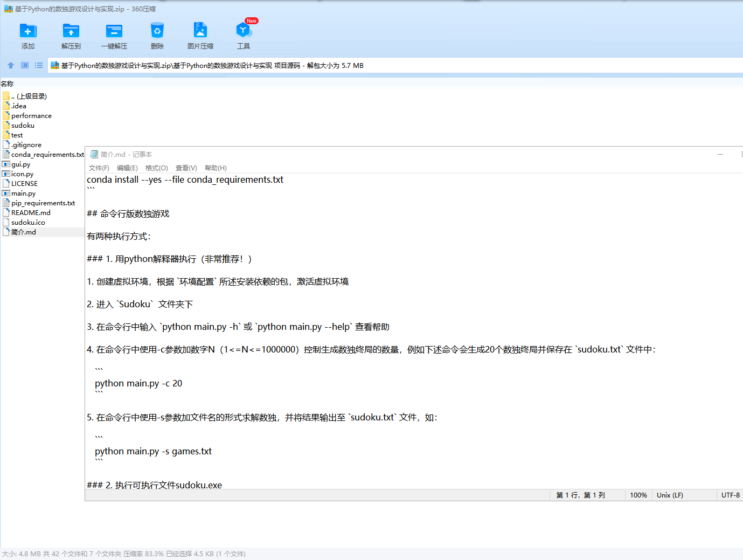Open the 编辑(E) menu in Notepad

click(x=127, y=168)
